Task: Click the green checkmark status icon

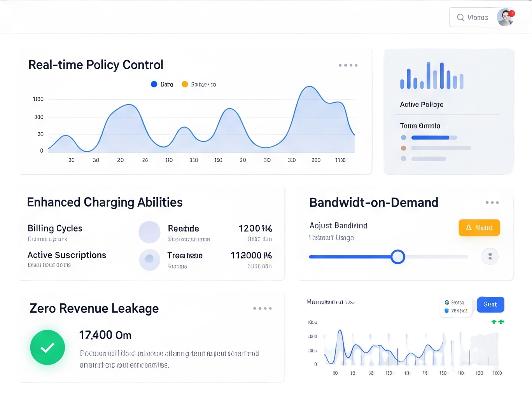Action: (47, 347)
